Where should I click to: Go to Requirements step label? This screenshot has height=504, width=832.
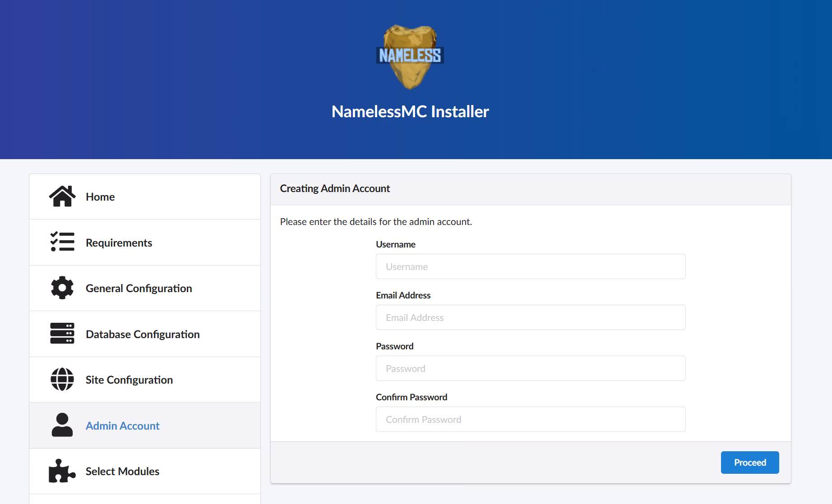tap(119, 243)
